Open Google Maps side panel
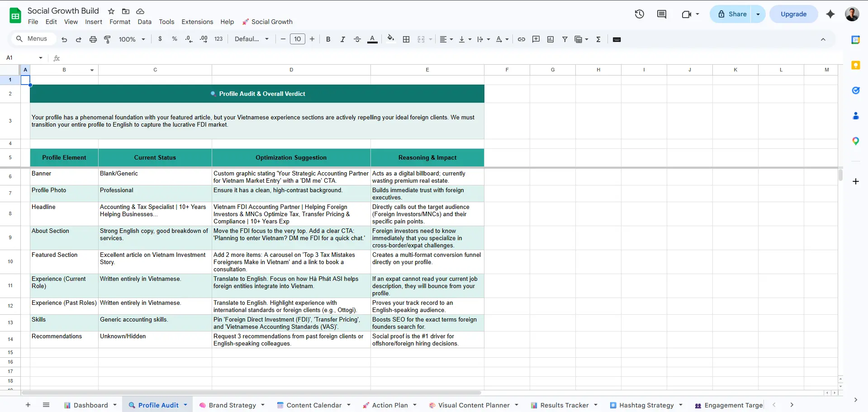The image size is (868, 412). pyautogui.click(x=856, y=141)
